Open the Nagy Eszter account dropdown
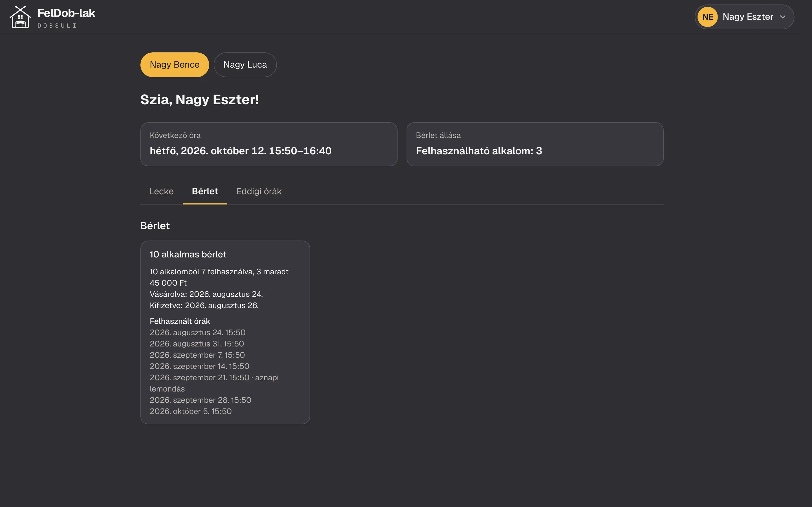Screen dimensions: 812x507 coord(744,17)
